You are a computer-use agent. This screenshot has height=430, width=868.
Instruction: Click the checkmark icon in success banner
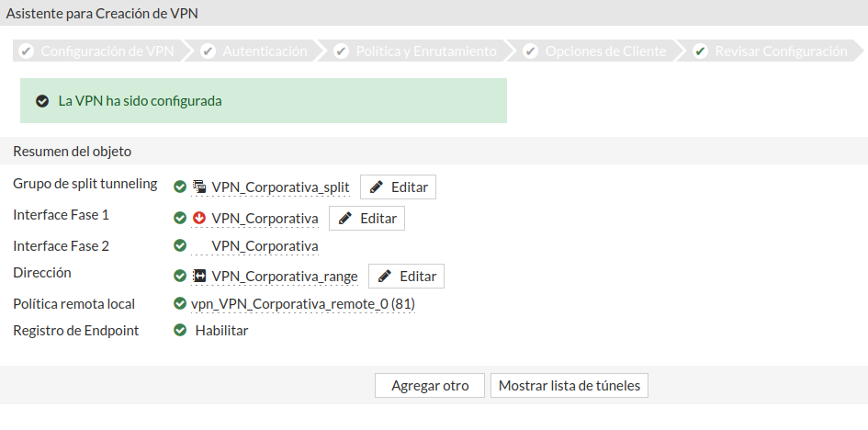[41, 101]
